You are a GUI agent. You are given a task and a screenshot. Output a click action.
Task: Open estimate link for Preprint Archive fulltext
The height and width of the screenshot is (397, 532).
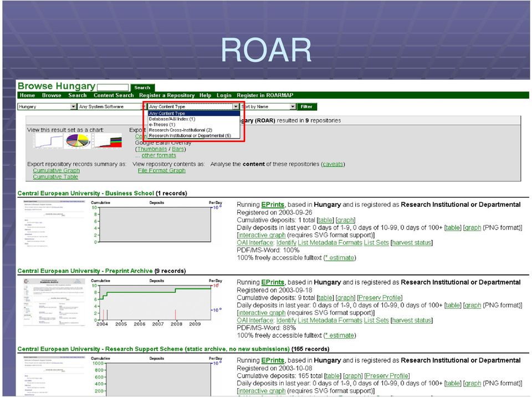coord(339,335)
